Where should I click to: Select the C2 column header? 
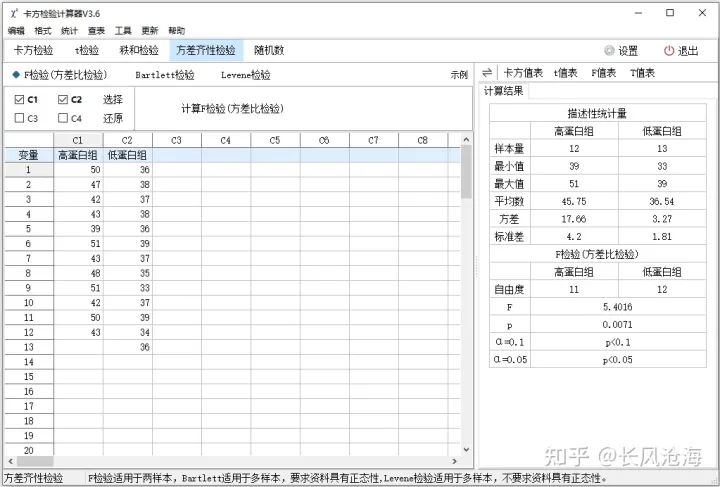click(x=127, y=140)
